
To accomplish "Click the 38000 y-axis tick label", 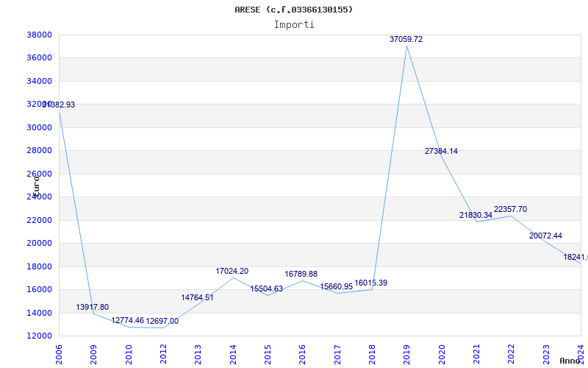I will tap(39, 35).
